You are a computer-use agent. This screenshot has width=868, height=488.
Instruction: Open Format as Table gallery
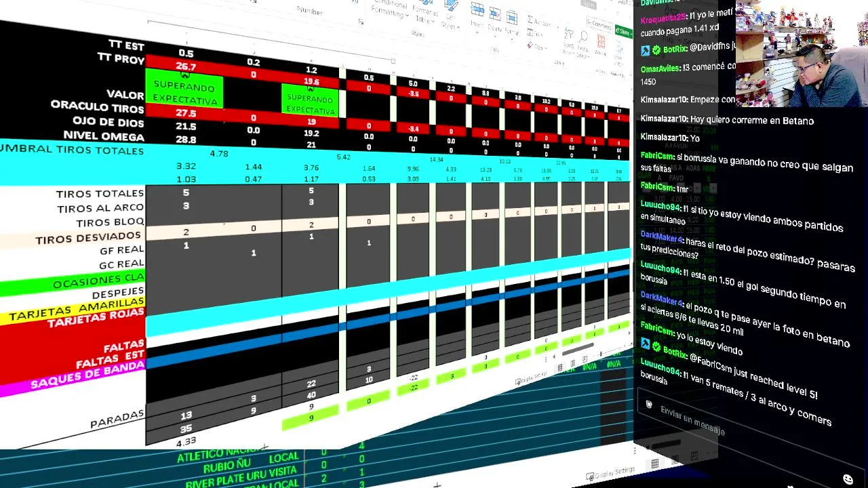coord(425,12)
